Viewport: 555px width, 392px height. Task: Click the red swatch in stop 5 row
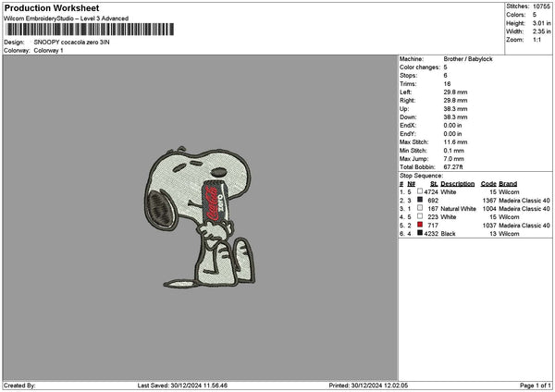[420, 225]
